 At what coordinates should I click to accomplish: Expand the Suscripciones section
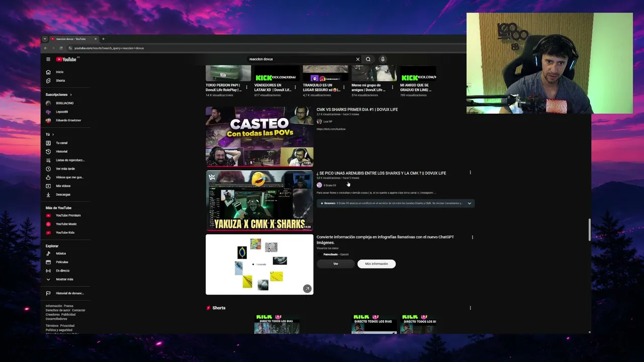pos(58,95)
